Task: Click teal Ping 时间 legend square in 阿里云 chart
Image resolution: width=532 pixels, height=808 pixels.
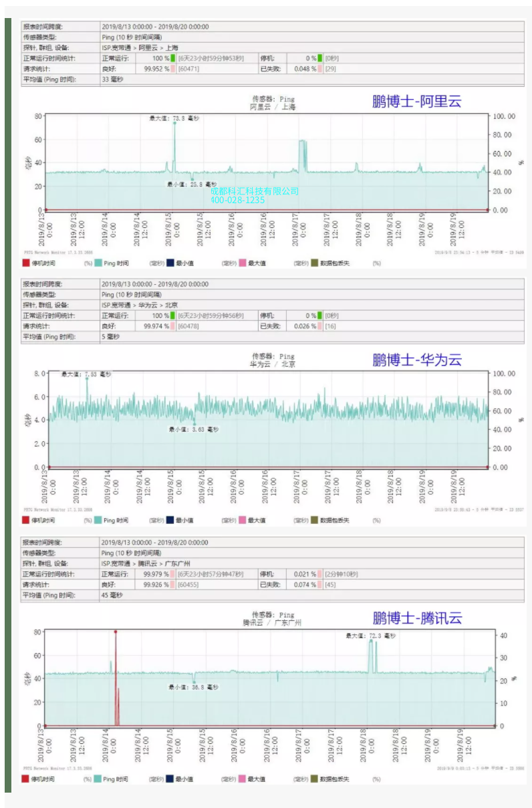Action: click(x=98, y=263)
